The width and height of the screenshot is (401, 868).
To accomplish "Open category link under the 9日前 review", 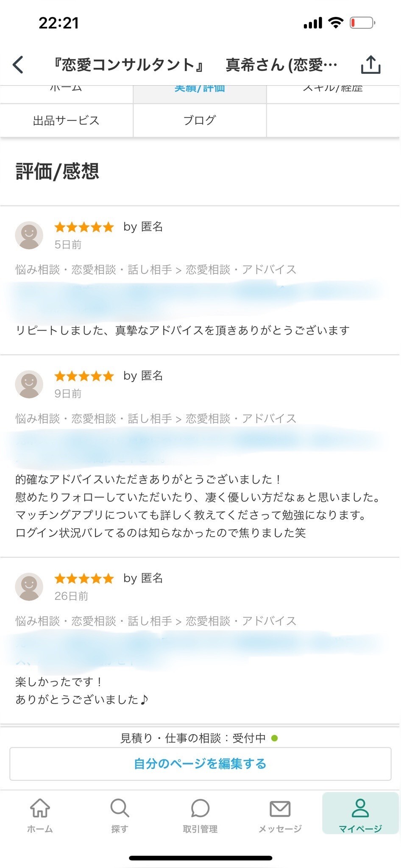I will 156,419.
